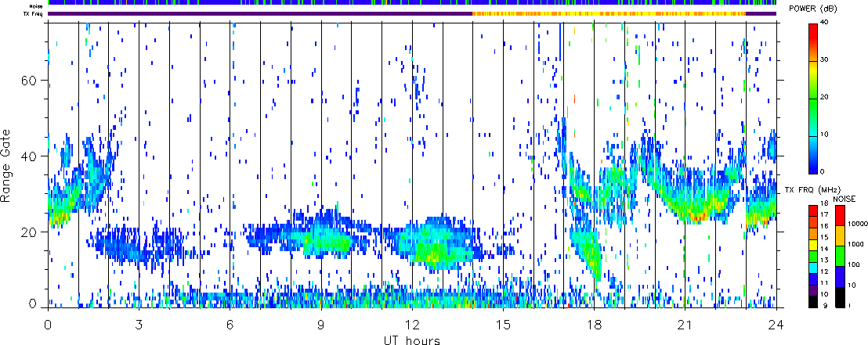Click the '100' label in NOISE legend
868x345 pixels.
[x=854, y=264]
